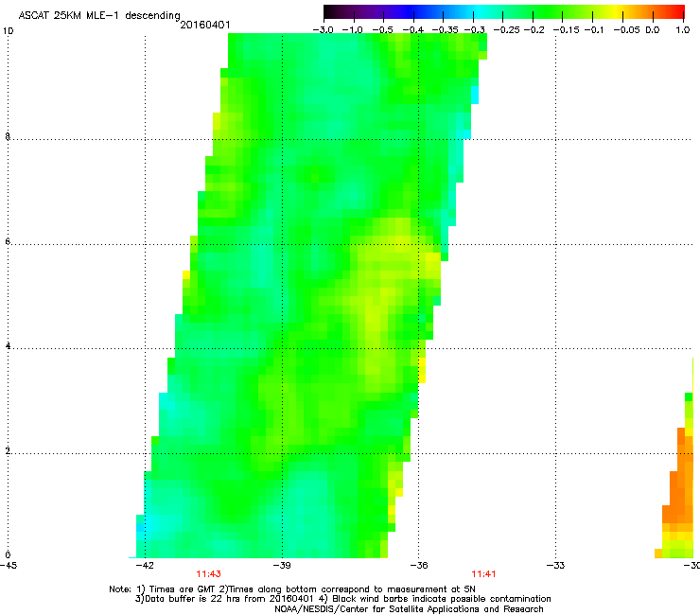The image size is (700, 615).
Task: Click the longitude label -36
Action: coord(419,566)
